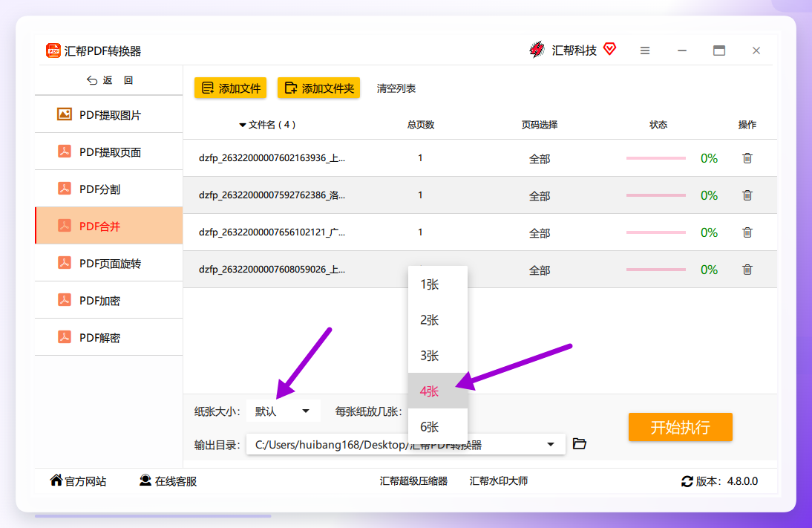The width and height of the screenshot is (812, 528).
Task: Open the hamburger menu in title bar
Action: coord(645,50)
